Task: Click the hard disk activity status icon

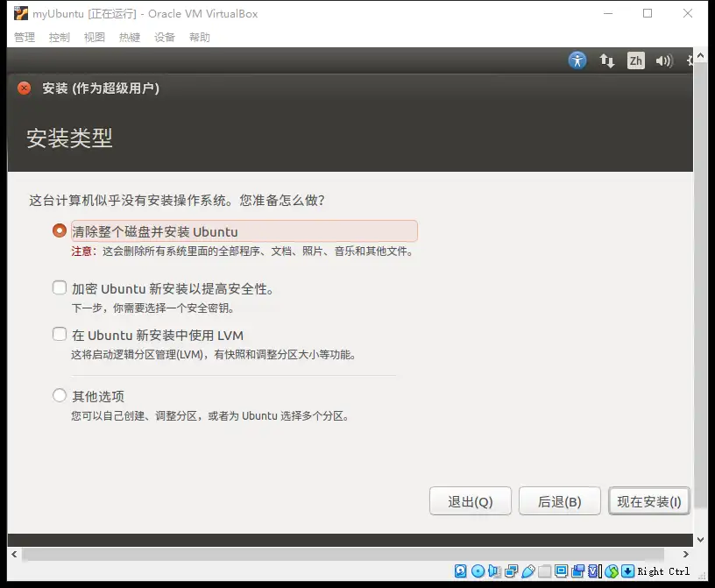Action: 461,571
